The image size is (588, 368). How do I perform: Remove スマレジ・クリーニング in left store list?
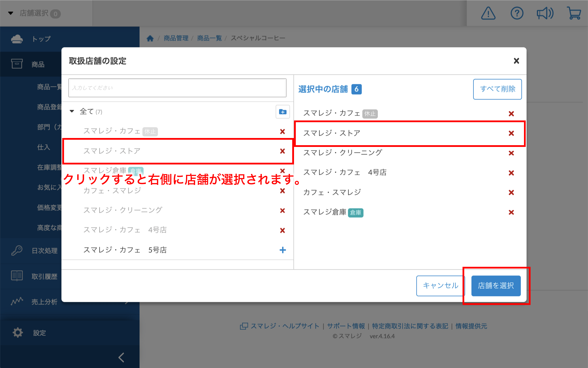283,211
